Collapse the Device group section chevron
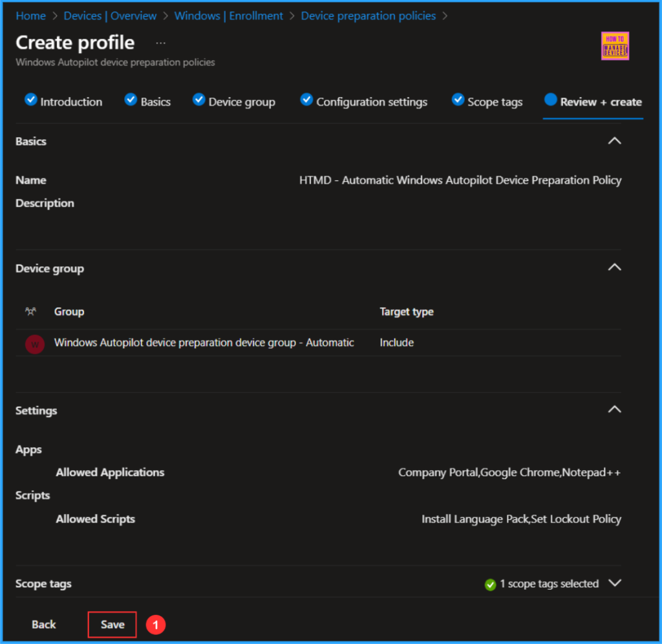 pyautogui.click(x=614, y=267)
